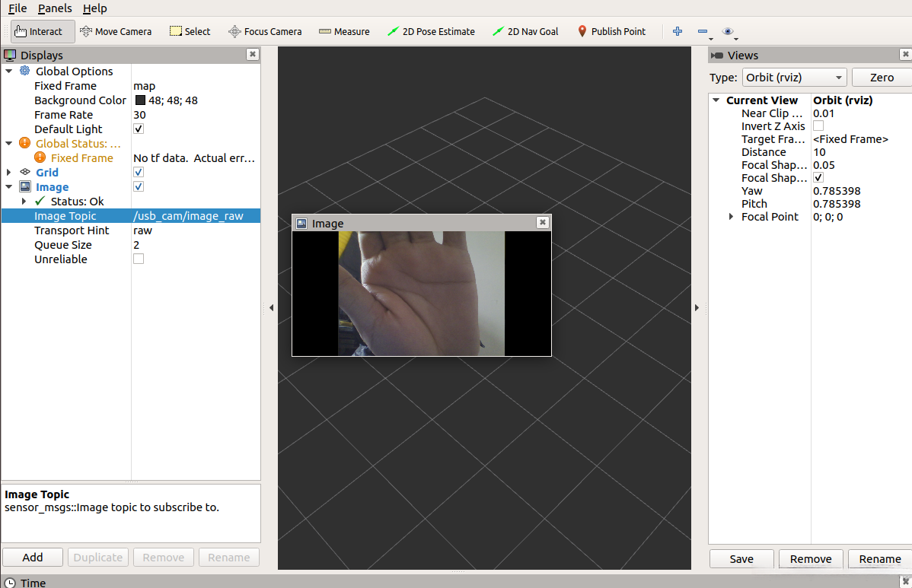Select the 2D Nav Goal tool
This screenshot has width=912, height=588.
click(525, 31)
